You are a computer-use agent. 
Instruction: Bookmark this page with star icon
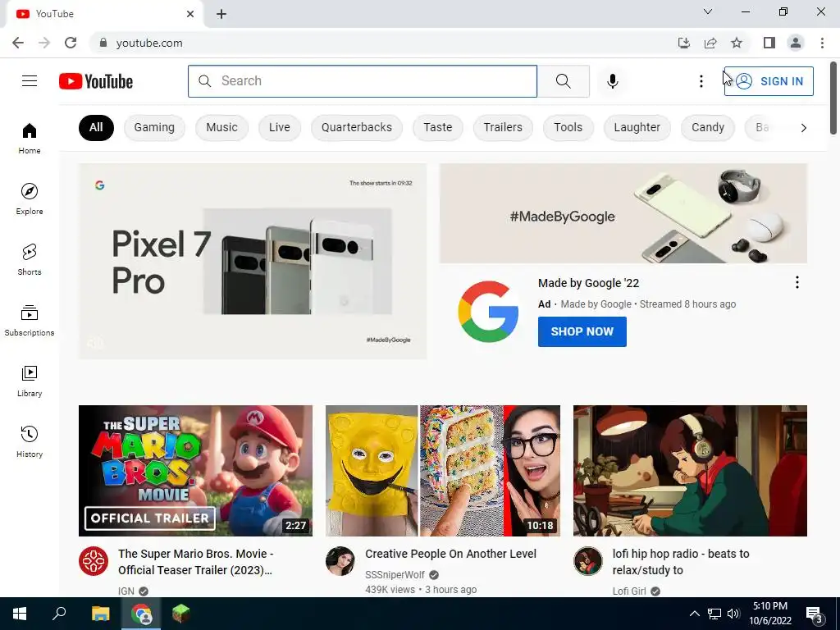point(737,43)
